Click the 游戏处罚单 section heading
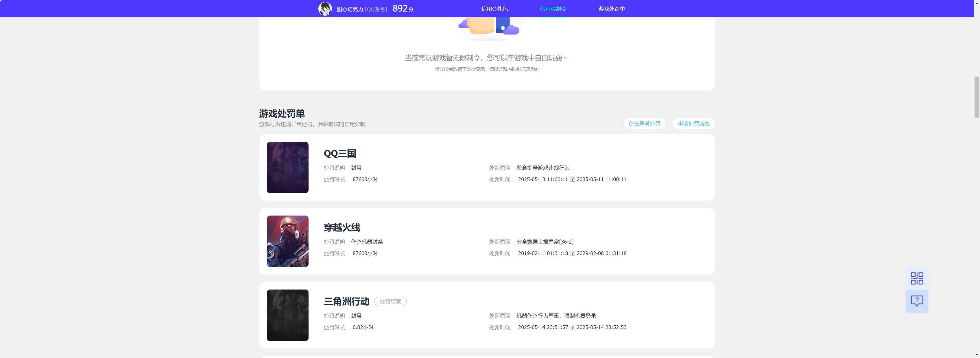980x358 pixels. coord(282,114)
